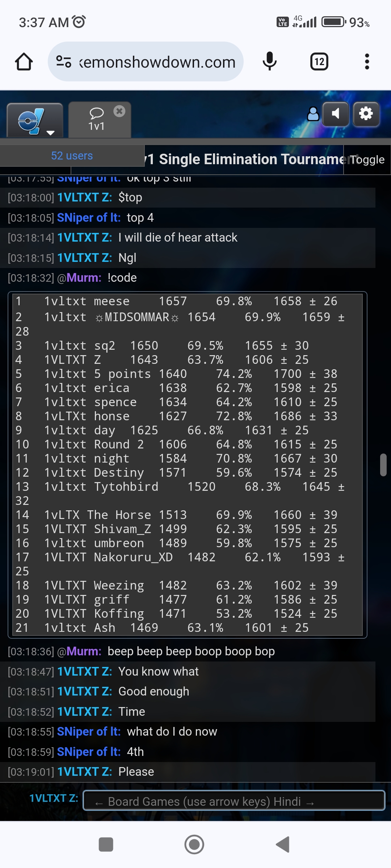This screenshot has width=391, height=868.
Task: Click SNiper of It username at 03:18:55
Action: pos(89,732)
